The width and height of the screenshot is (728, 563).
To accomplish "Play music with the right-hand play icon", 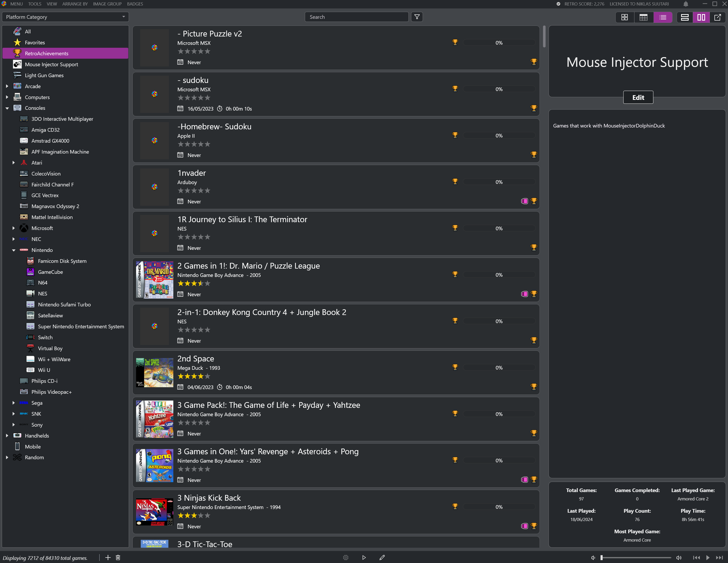I will pyautogui.click(x=708, y=558).
